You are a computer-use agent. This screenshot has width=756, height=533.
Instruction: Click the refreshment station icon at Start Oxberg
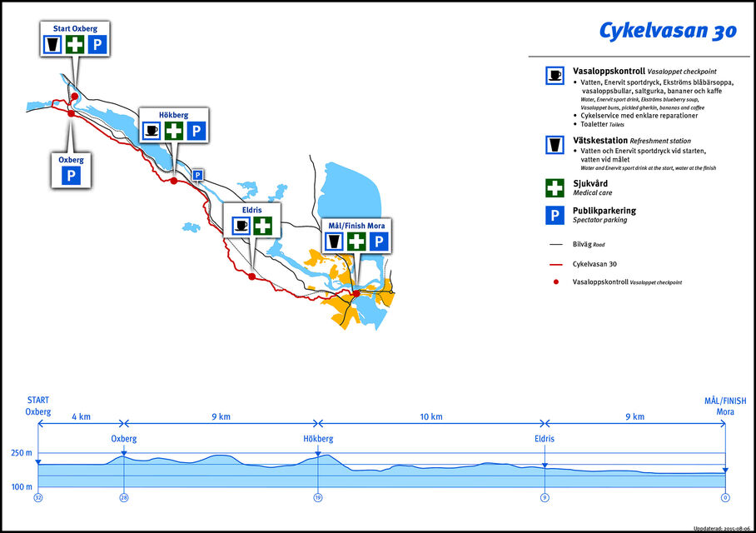(53, 45)
